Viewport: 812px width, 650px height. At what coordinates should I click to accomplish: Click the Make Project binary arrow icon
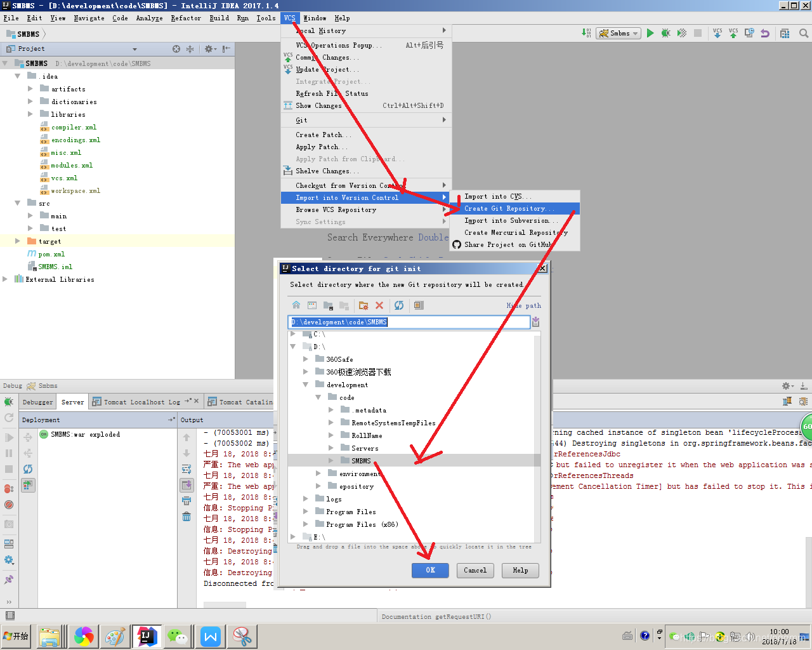586,33
